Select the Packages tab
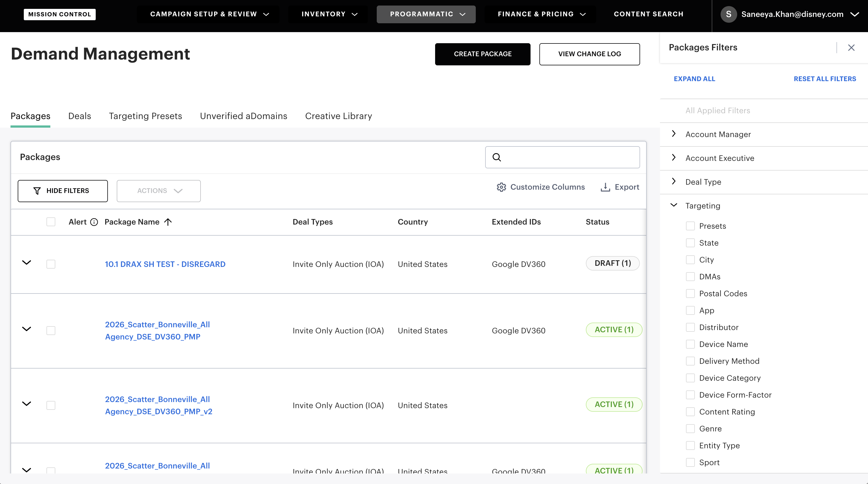The height and width of the screenshot is (484, 868). [30, 116]
